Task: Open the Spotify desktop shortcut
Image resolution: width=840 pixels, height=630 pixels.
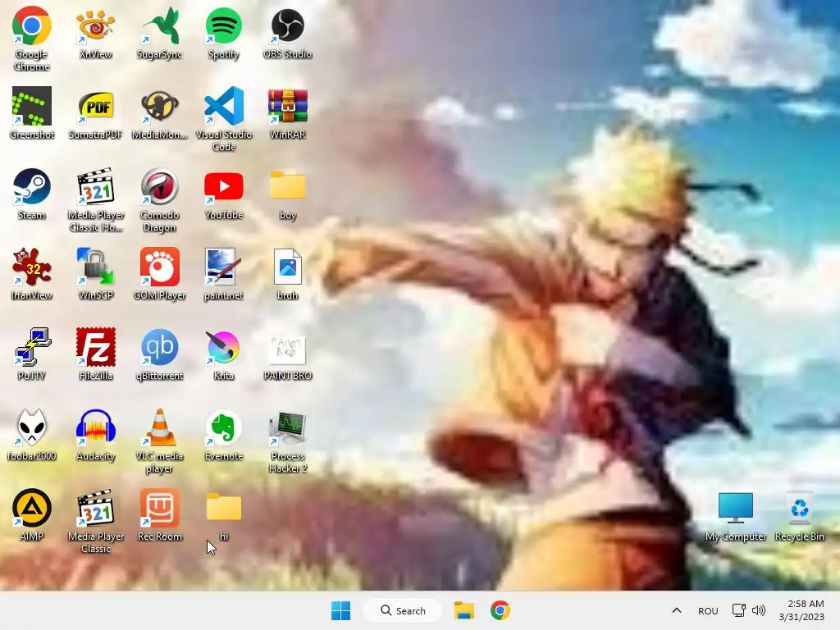Action: coord(224,25)
